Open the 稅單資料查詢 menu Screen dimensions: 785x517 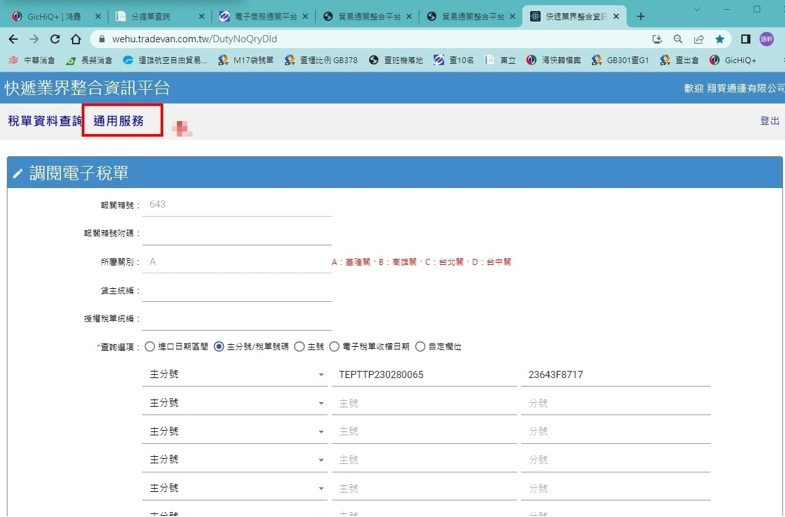(x=44, y=121)
